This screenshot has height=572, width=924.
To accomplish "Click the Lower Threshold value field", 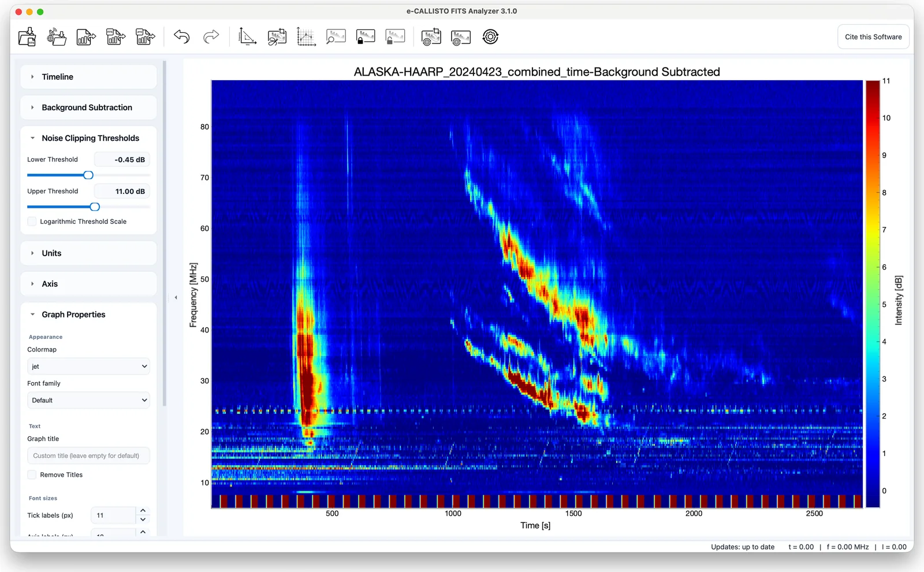I will [x=122, y=160].
